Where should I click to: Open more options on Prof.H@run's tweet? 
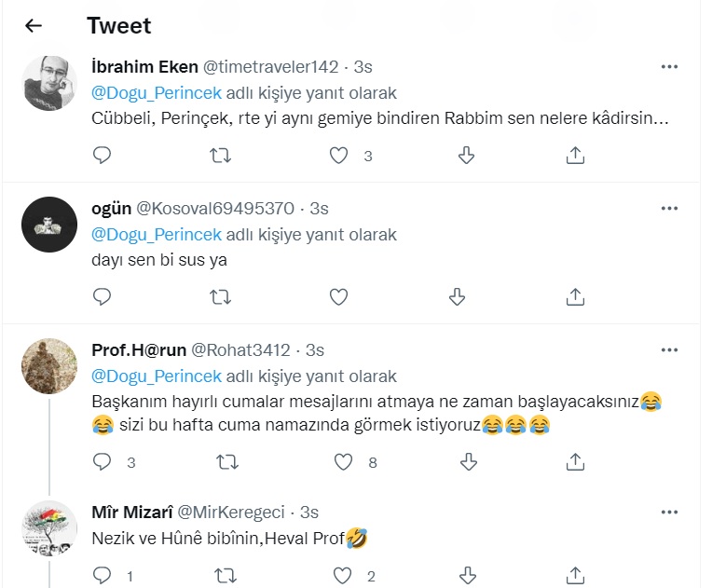coord(669,349)
